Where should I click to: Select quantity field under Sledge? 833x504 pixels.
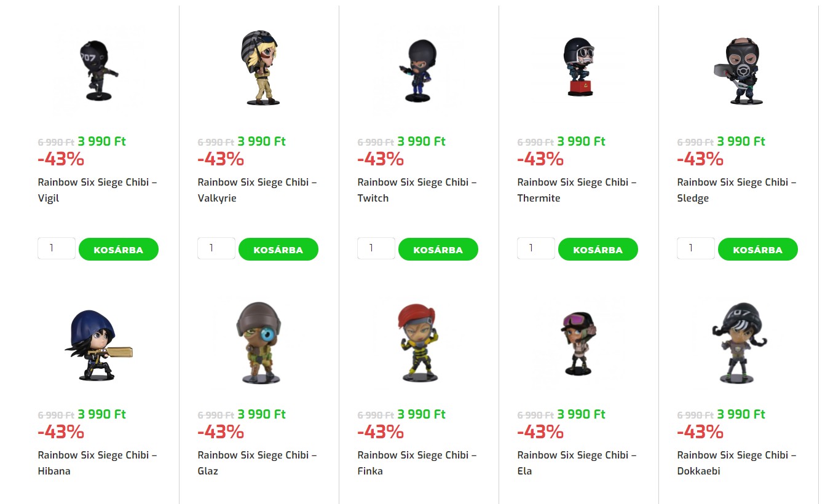[x=696, y=248]
